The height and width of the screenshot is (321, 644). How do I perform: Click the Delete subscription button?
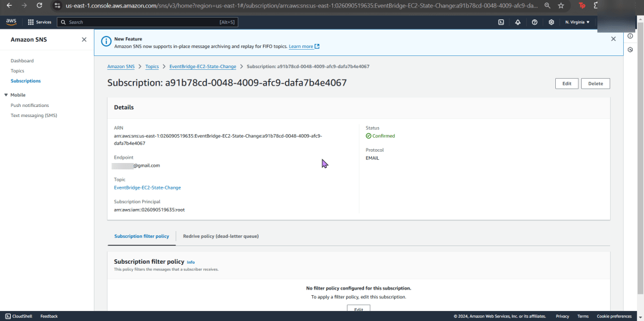coord(595,84)
